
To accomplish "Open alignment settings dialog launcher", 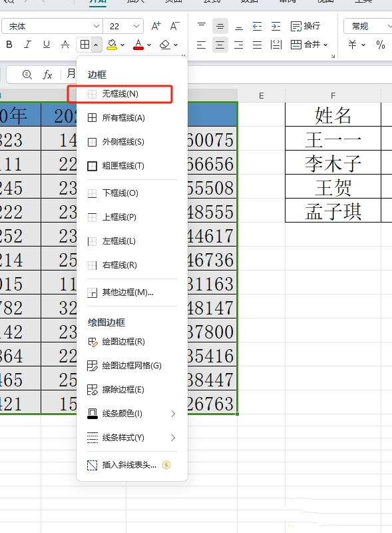I will (x=333, y=56).
